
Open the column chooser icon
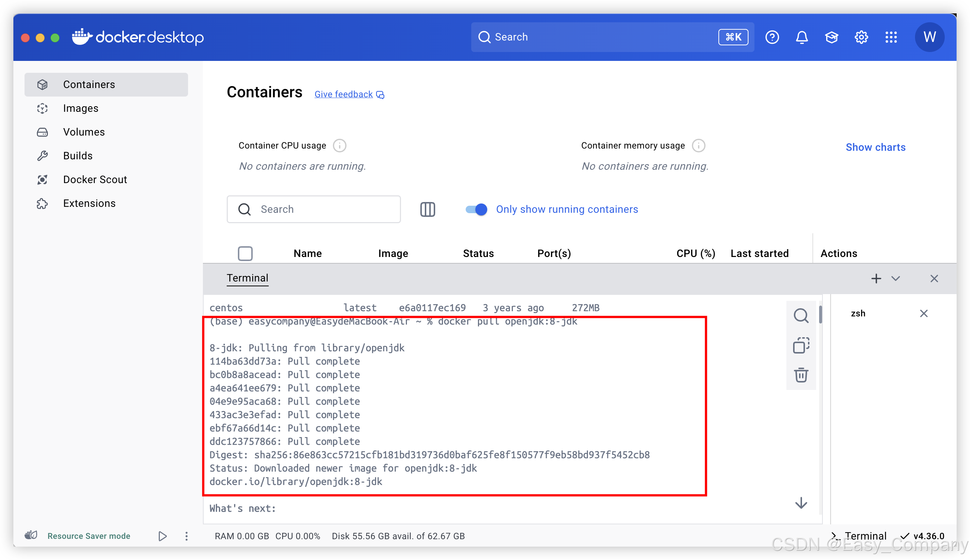coord(427,209)
